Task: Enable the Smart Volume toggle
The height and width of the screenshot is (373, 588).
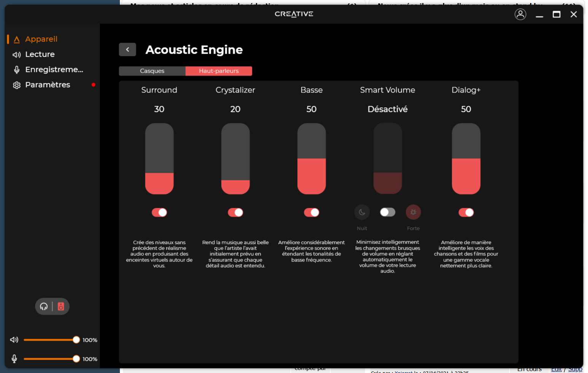Action: [x=388, y=212]
